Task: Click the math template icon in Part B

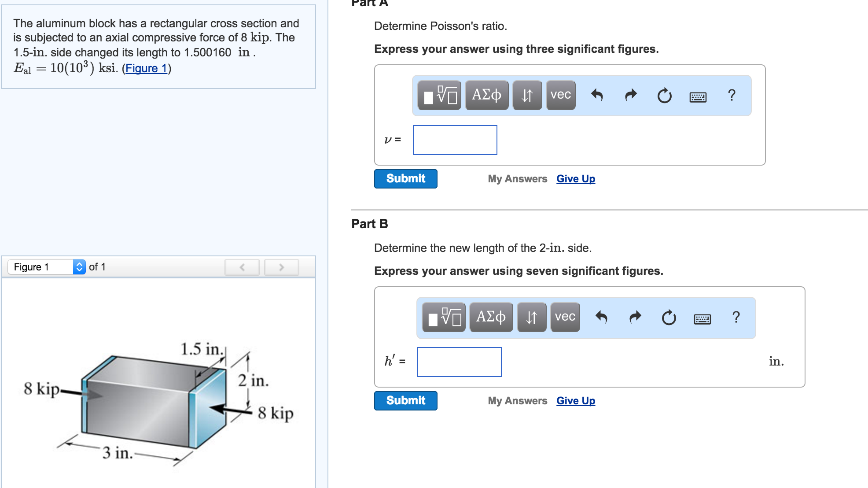Action: click(443, 317)
